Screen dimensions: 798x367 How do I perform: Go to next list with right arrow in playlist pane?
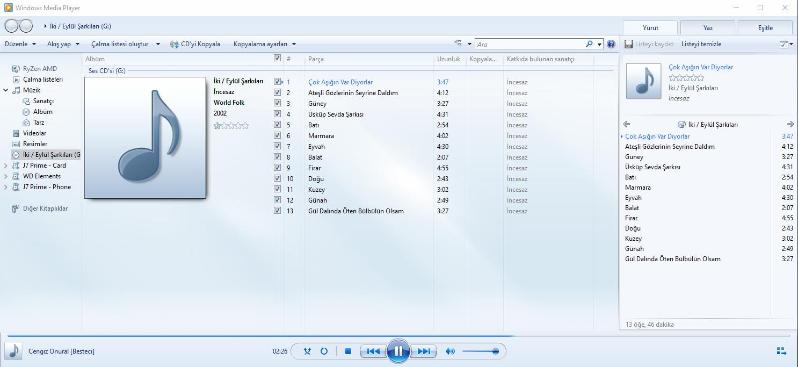(x=790, y=124)
